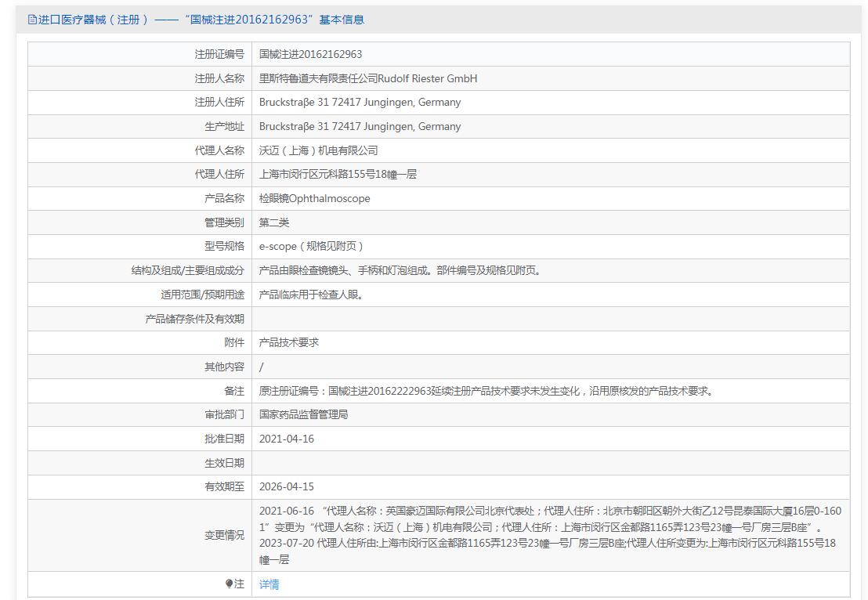Select model spec e-scope（规格见附页）
868x600 pixels.
point(311,246)
